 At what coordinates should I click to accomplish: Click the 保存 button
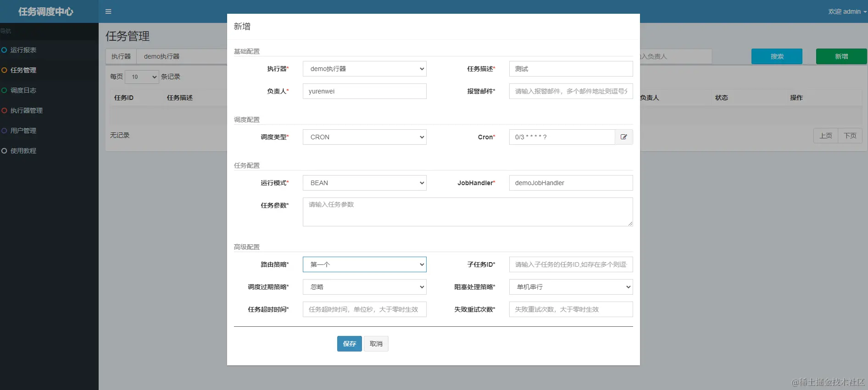pos(350,344)
